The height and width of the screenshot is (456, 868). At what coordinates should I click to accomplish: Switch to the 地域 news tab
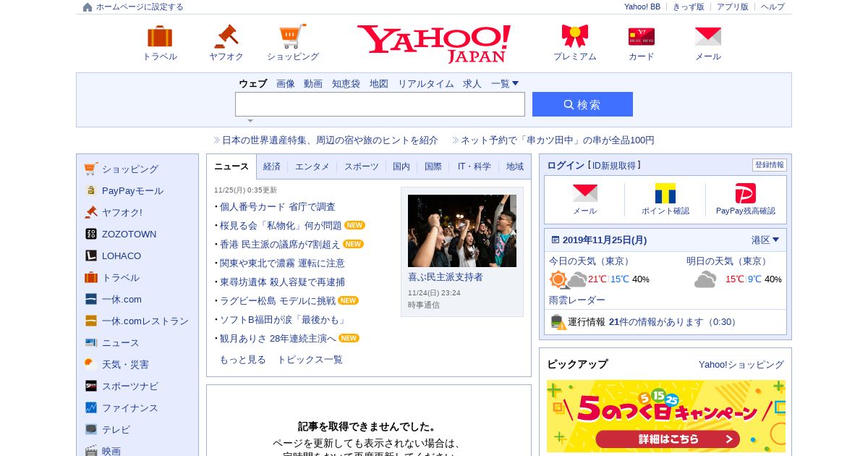point(515,166)
